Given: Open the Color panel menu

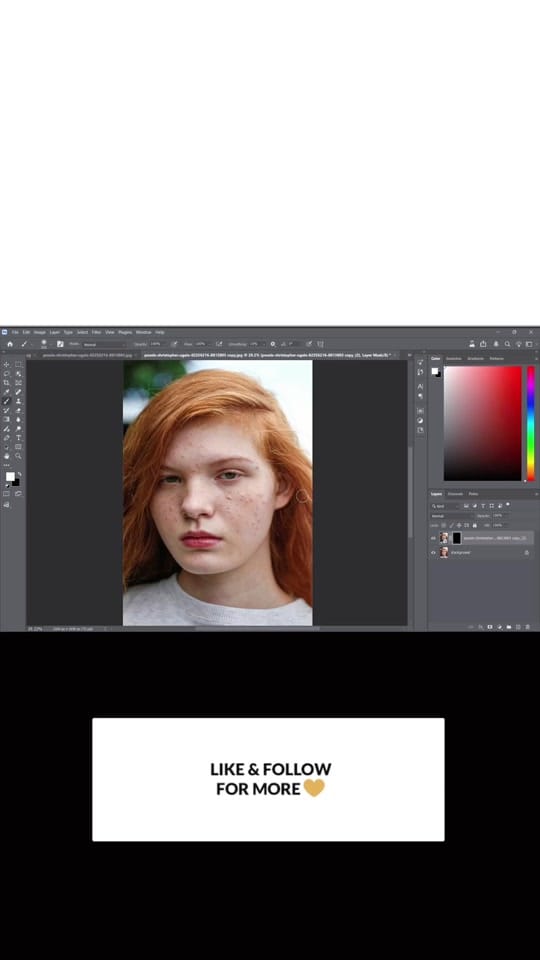Looking at the screenshot, I should coord(536,358).
